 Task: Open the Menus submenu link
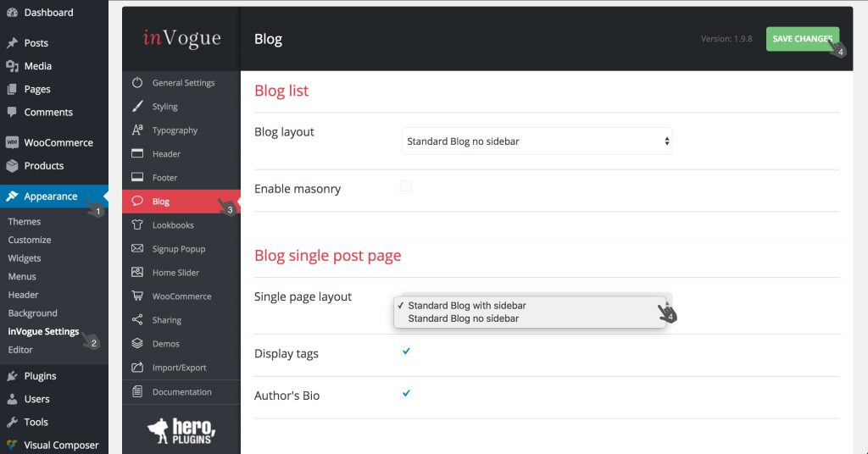pyautogui.click(x=22, y=276)
